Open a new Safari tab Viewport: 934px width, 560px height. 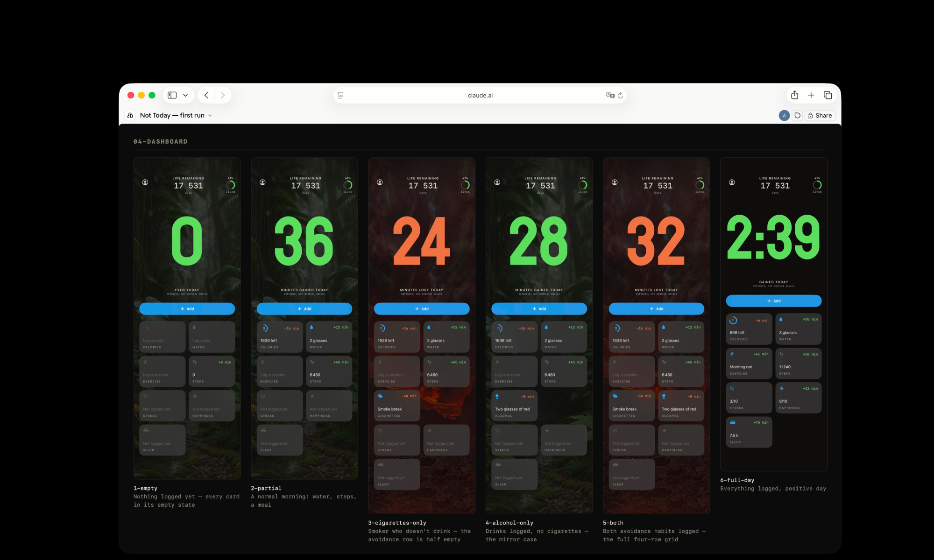[x=811, y=95]
